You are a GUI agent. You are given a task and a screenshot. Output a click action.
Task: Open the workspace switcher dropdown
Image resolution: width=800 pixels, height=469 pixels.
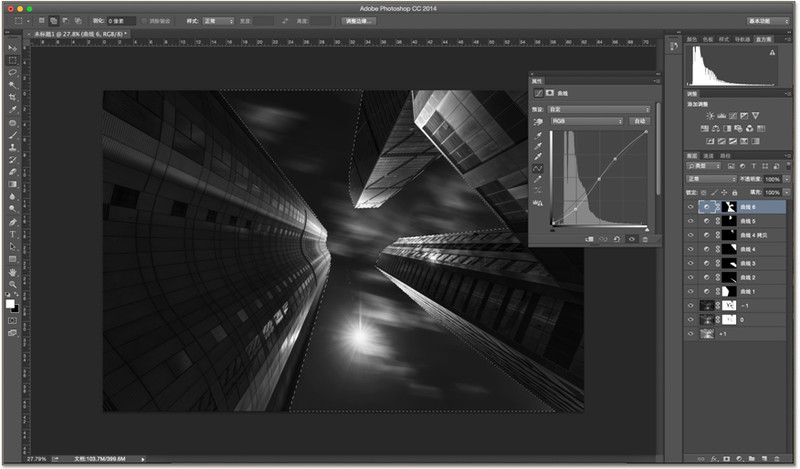768,21
